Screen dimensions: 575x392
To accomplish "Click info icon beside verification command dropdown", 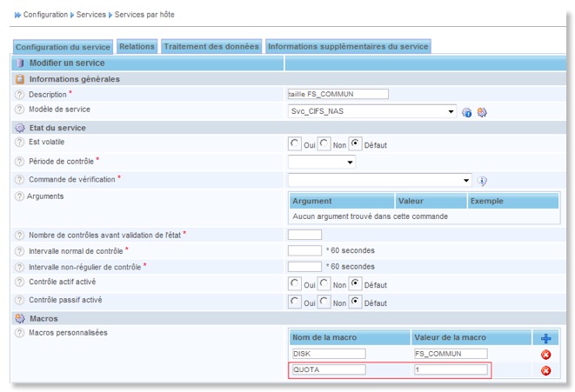I will click(482, 181).
